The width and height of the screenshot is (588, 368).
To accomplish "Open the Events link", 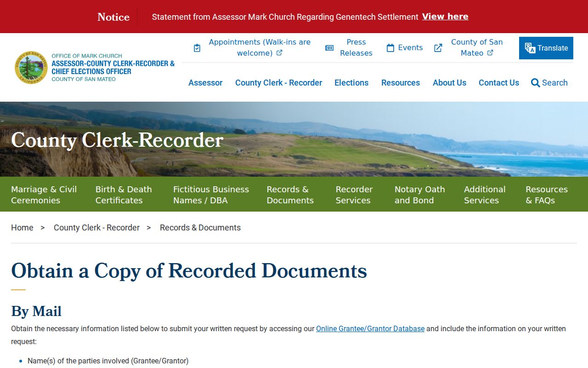I will click(410, 48).
